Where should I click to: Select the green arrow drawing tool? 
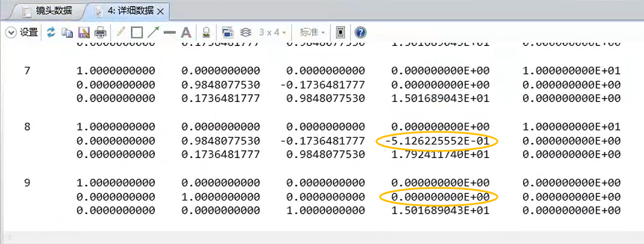click(x=153, y=32)
